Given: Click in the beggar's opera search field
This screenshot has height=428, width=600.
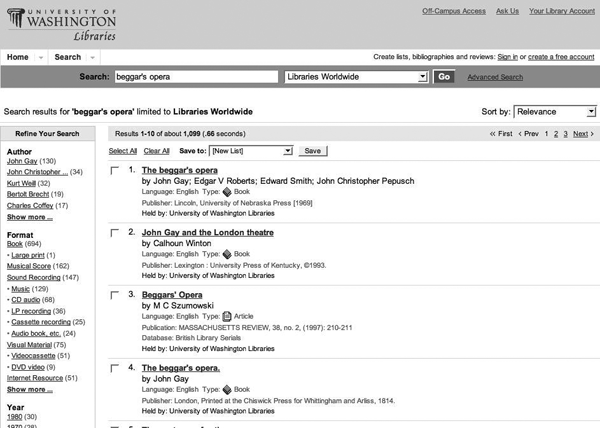Looking at the screenshot, I should click(x=194, y=77).
